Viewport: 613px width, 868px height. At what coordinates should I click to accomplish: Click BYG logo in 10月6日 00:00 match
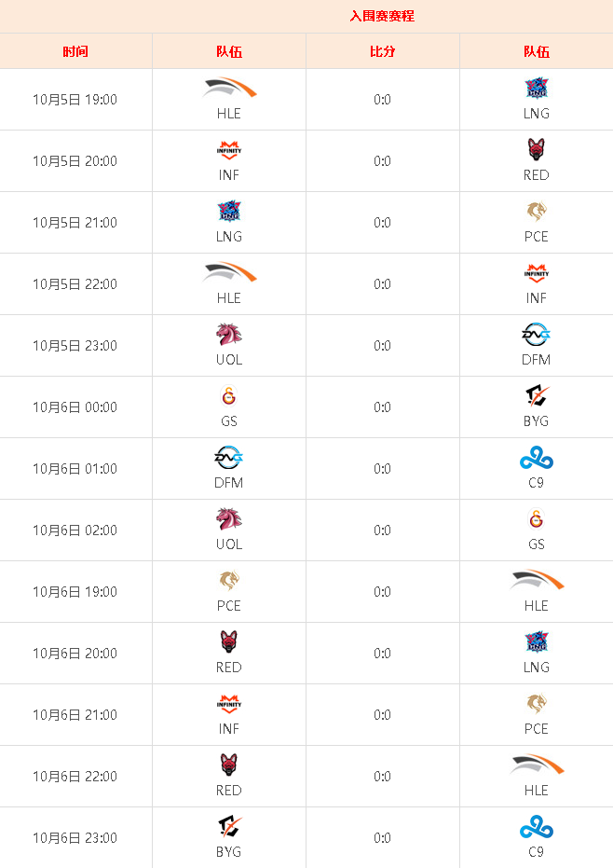coord(536,396)
